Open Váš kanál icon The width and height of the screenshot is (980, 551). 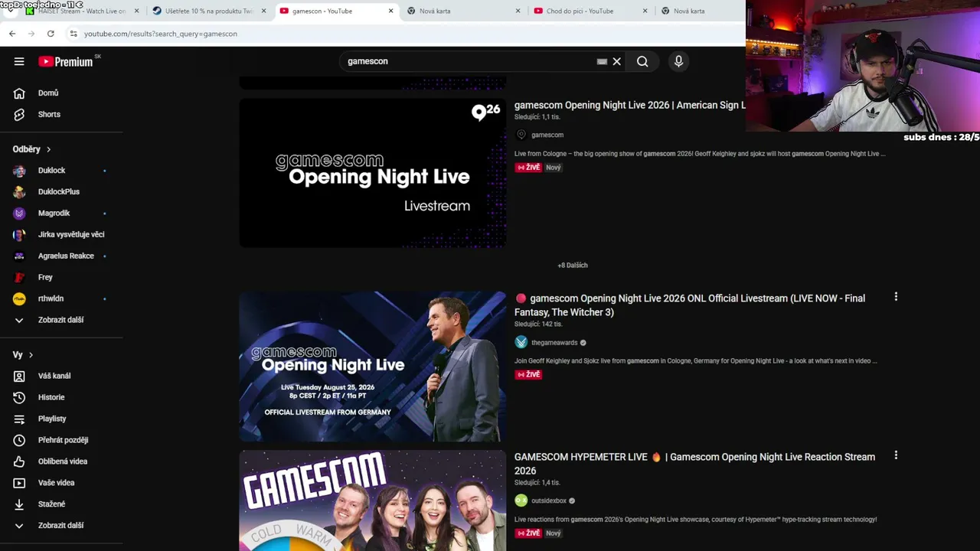19,376
